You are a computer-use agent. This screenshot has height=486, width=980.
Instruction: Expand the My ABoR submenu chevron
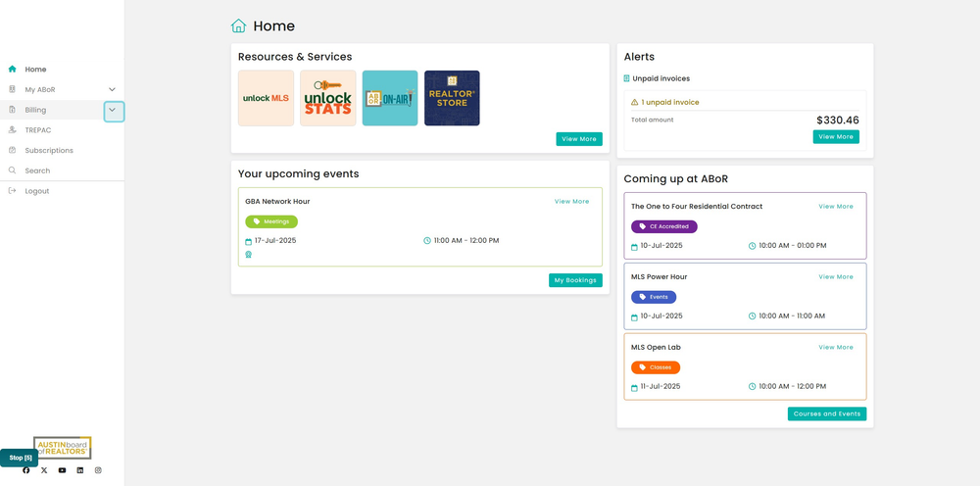(x=112, y=90)
